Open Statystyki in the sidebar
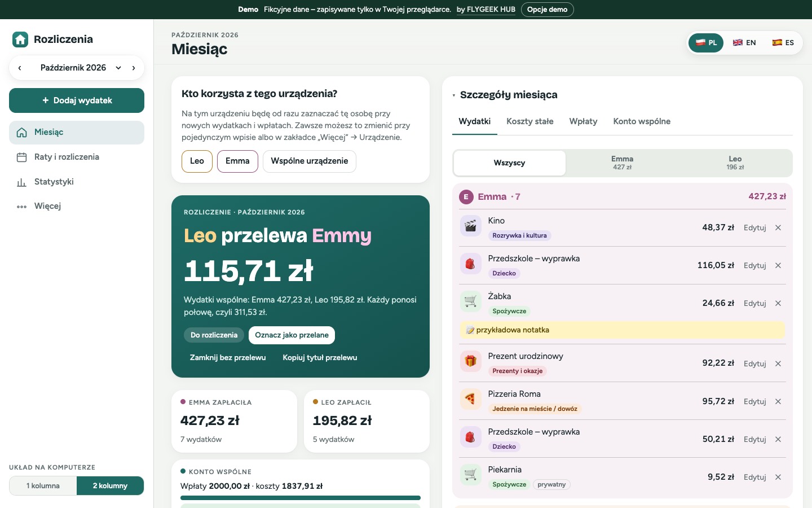 tap(77, 182)
